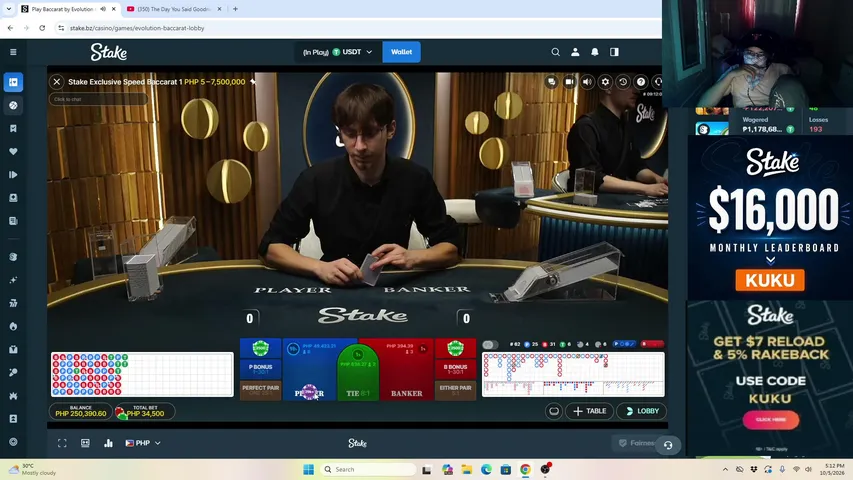The width and height of the screenshot is (853, 480).
Task: Bet on EITHER PAIR
Action: click(x=455, y=390)
